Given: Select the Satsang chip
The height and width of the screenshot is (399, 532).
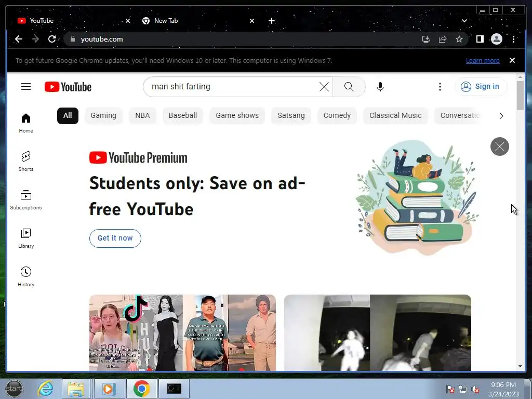Looking at the screenshot, I should [x=291, y=116].
